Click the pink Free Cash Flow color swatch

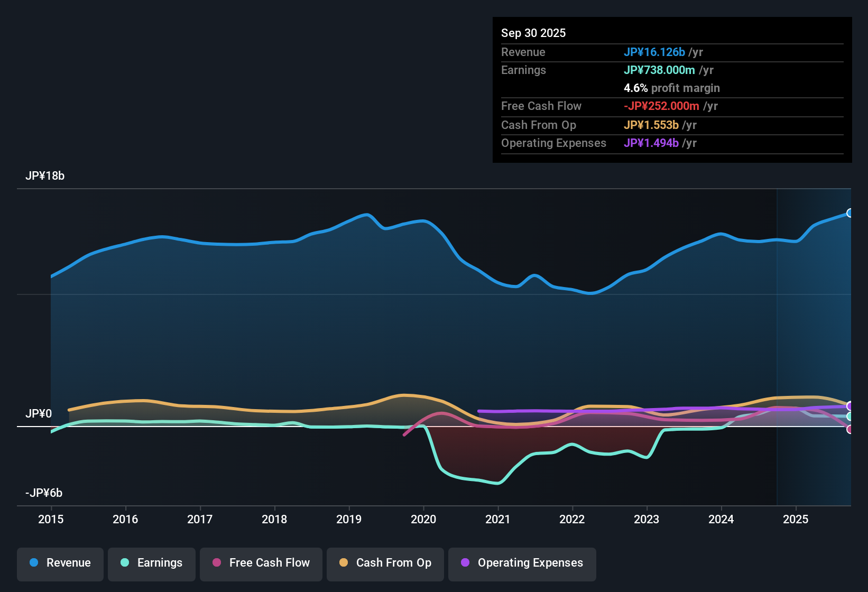tap(217, 563)
